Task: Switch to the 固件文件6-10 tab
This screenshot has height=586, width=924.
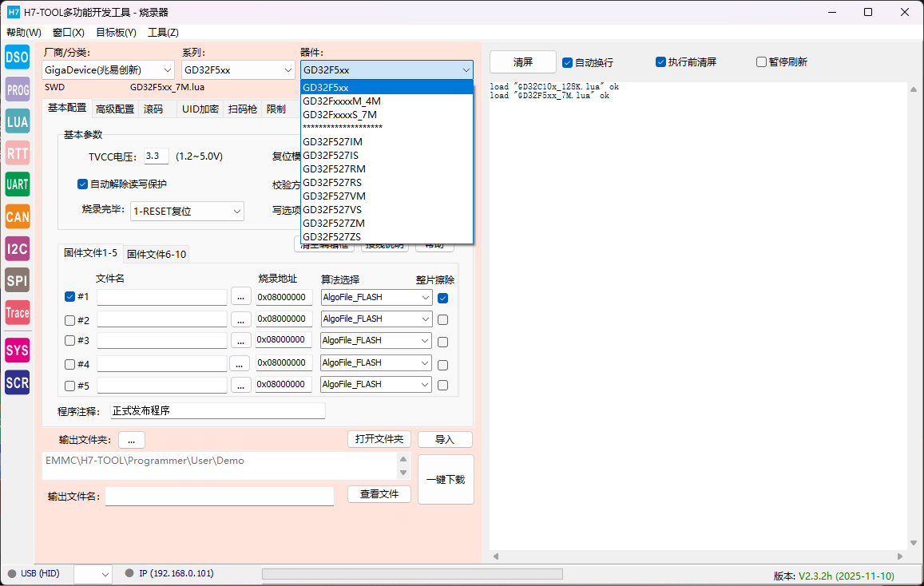Action: click(157, 254)
